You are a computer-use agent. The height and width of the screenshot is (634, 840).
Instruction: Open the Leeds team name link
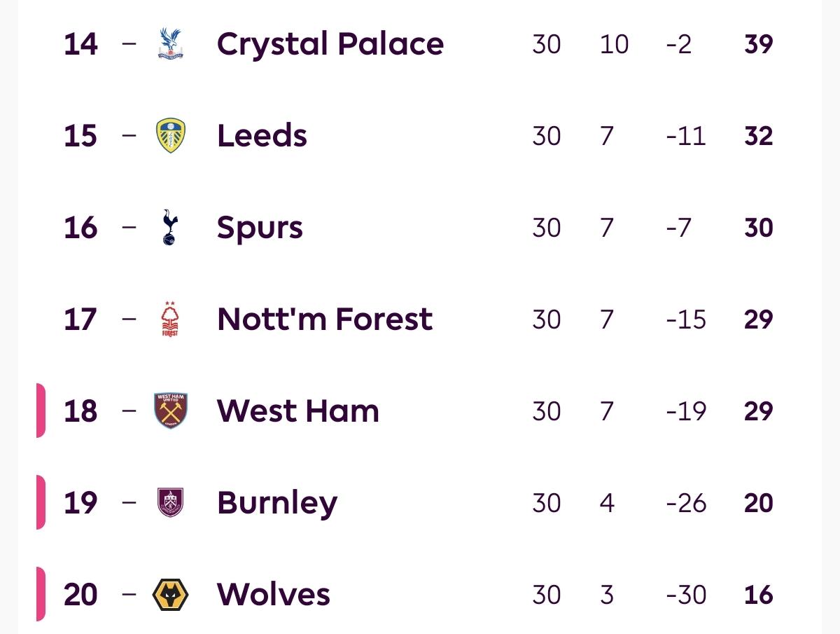pyautogui.click(x=262, y=135)
